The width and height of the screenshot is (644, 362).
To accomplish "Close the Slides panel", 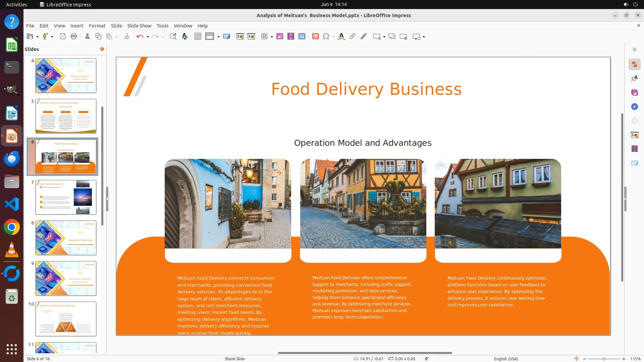I will click(102, 49).
